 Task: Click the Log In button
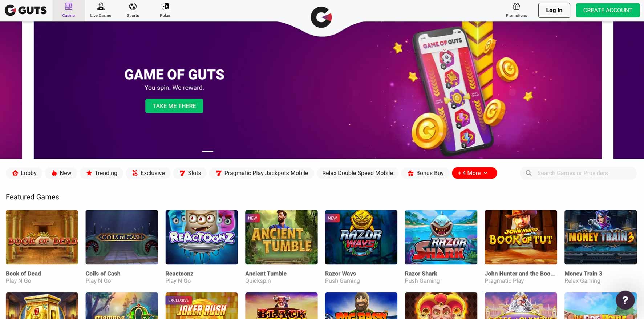554,10
